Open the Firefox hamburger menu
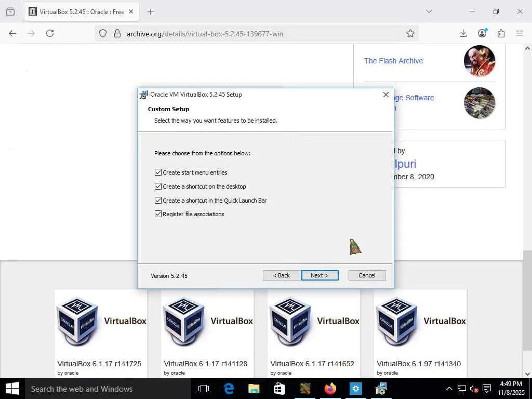The height and width of the screenshot is (399, 532). tap(520, 33)
